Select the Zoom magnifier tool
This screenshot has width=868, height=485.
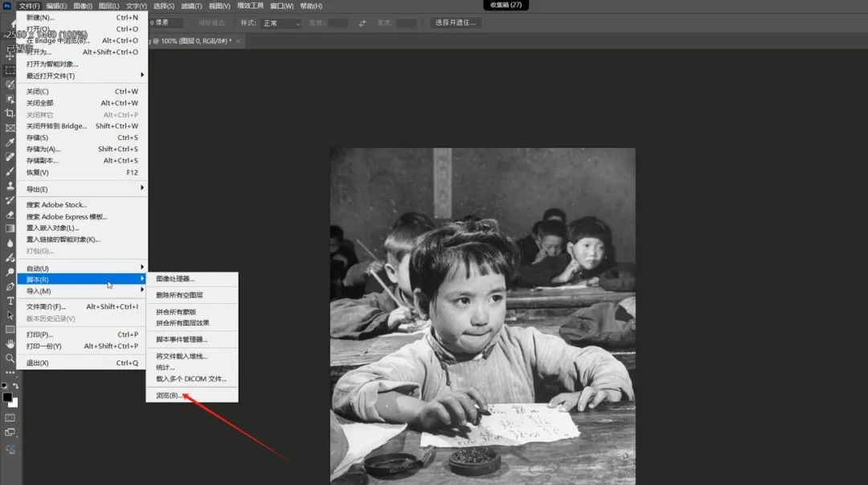tap(10, 359)
